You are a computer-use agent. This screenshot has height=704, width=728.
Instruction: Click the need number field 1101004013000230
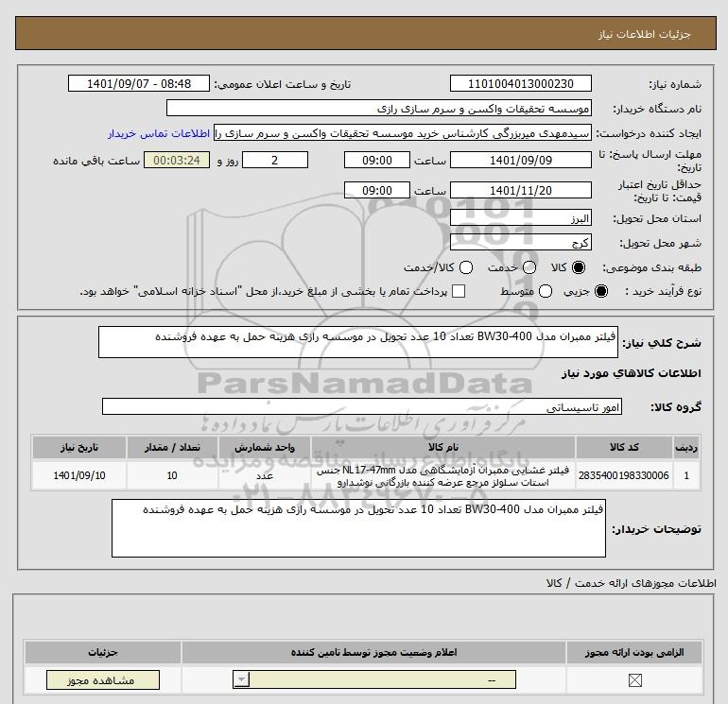520,83
